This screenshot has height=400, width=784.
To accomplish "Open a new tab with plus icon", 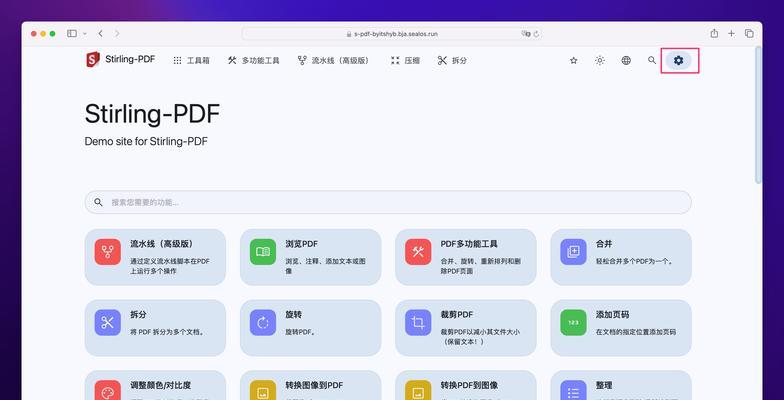I will [x=731, y=34].
